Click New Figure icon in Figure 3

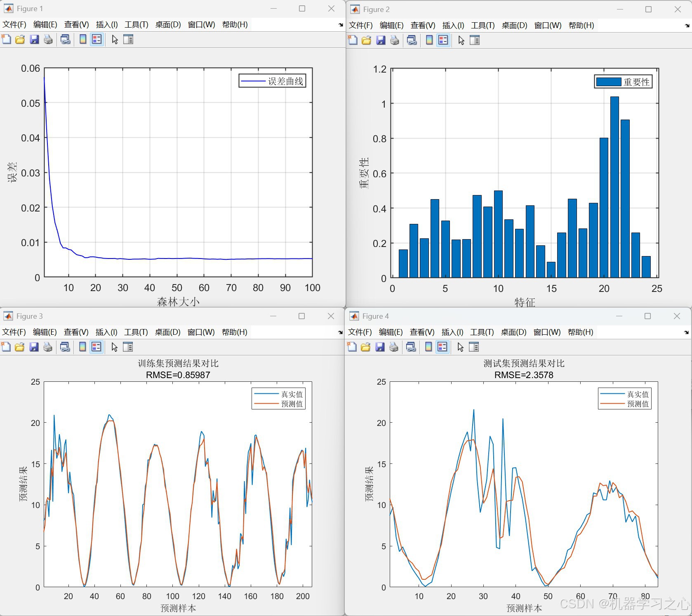6,347
